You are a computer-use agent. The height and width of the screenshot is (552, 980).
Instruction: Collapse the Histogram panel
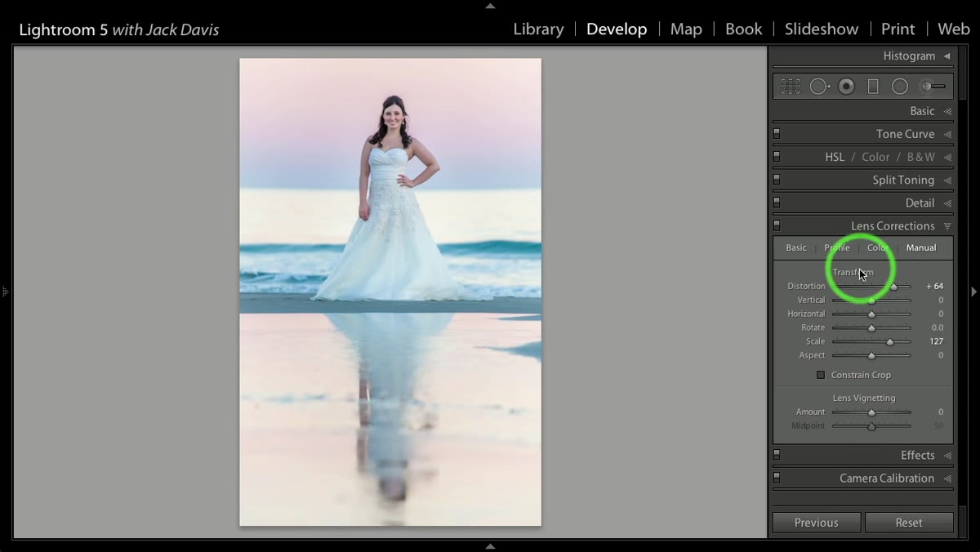[947, 56]
